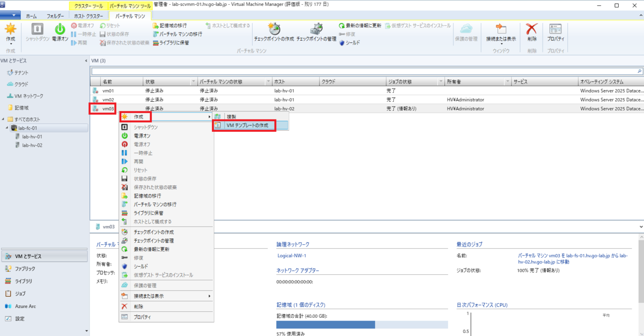
Task: Choose 複製 in the submenu
Action: pos(250,116)
